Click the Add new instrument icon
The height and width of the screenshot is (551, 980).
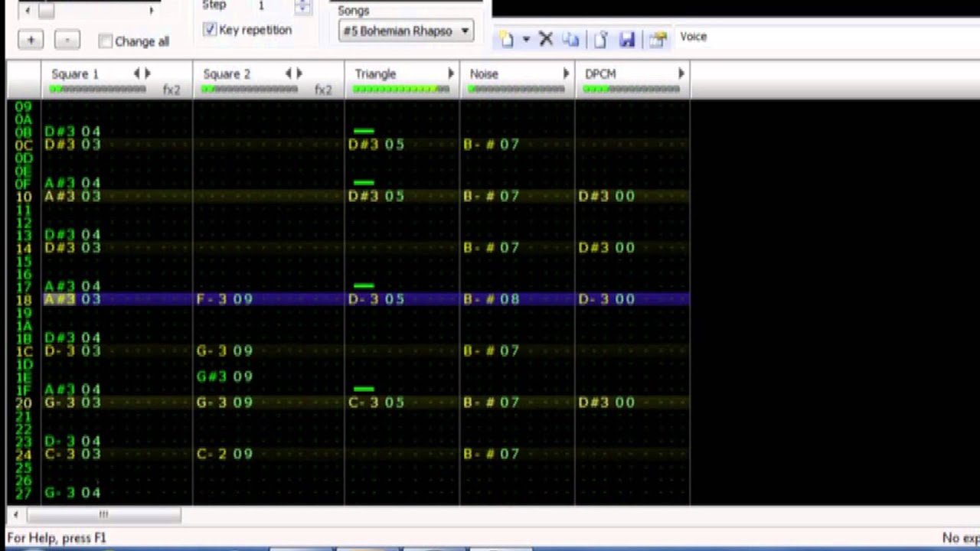point(507,39)
